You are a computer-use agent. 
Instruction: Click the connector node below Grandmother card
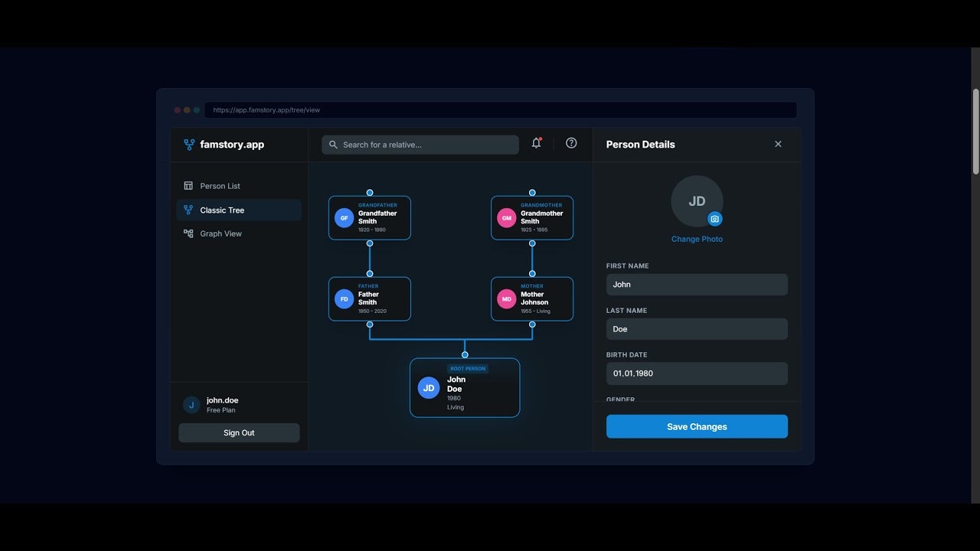coord(532,243)
